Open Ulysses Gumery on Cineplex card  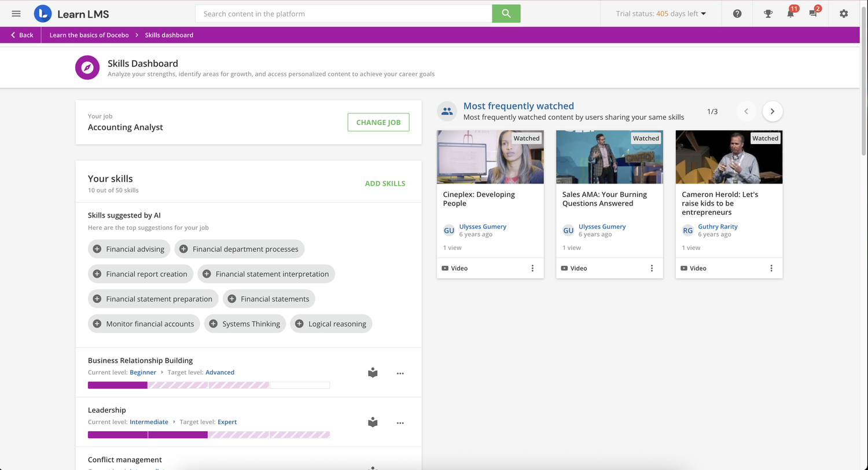point(483,226)
